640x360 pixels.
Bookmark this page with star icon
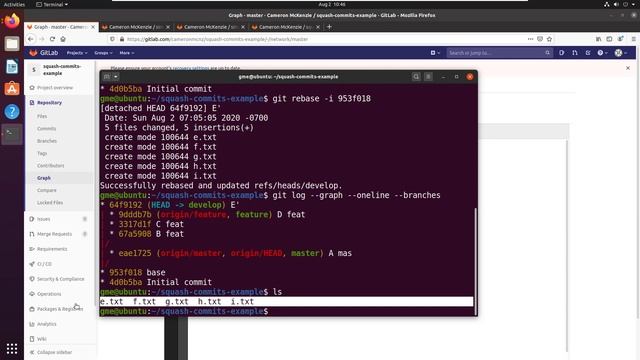(549, 39)
